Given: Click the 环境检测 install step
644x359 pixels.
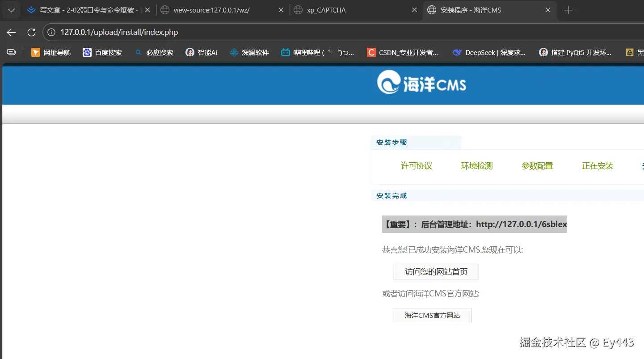Looking at the screenshot, I should coord(477,166).
